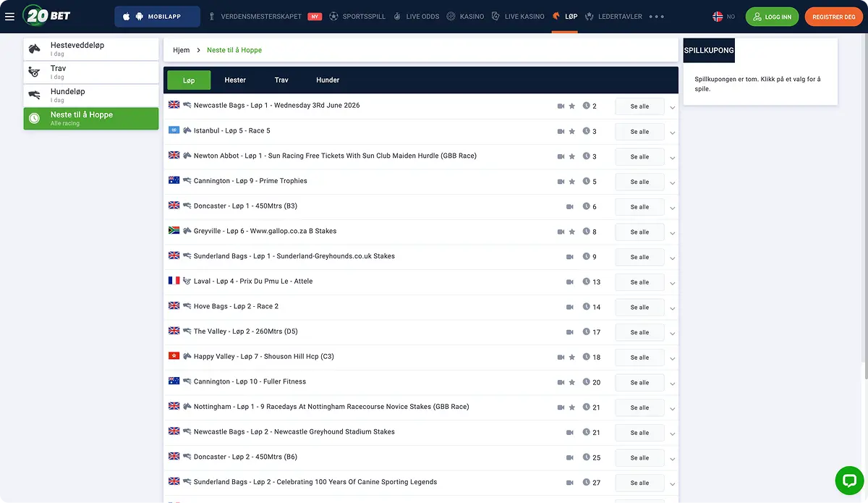The image size is (868, 503).
Task: Toggle favorite star for Newton Abbot race
Action: [572, 156]
